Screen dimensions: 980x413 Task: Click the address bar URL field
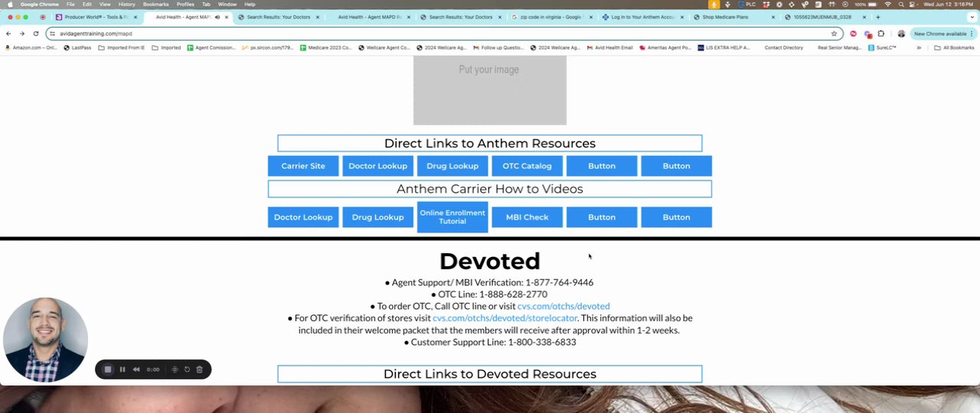[444, 34]
